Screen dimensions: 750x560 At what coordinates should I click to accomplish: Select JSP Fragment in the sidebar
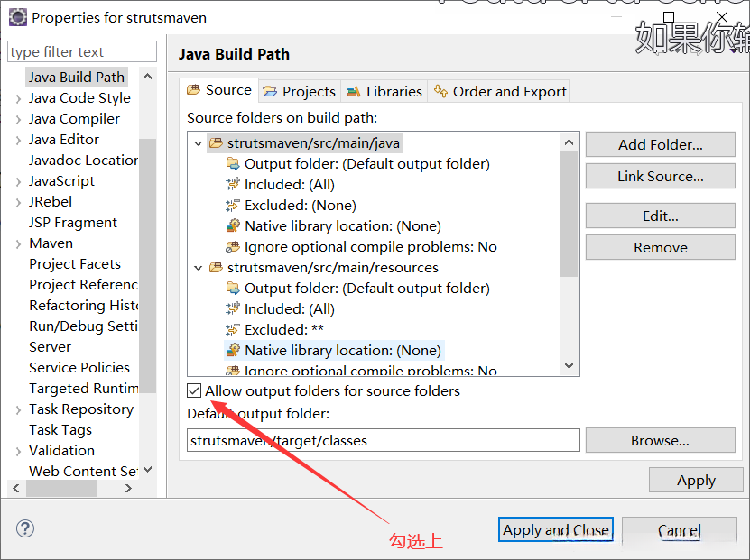(73, 223)
